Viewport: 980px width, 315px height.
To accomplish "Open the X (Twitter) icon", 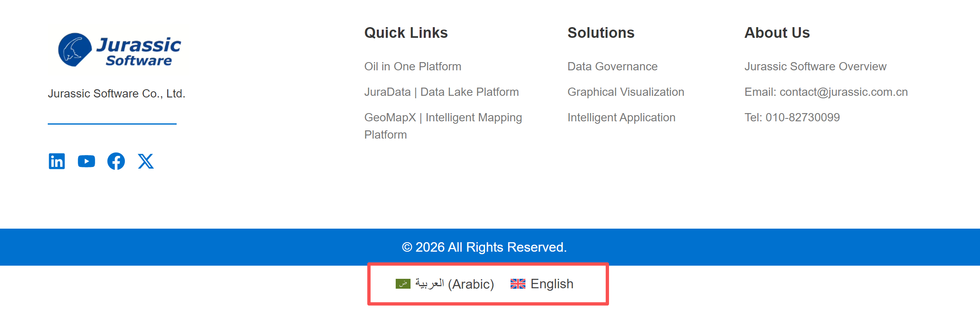I will point(146,161).
